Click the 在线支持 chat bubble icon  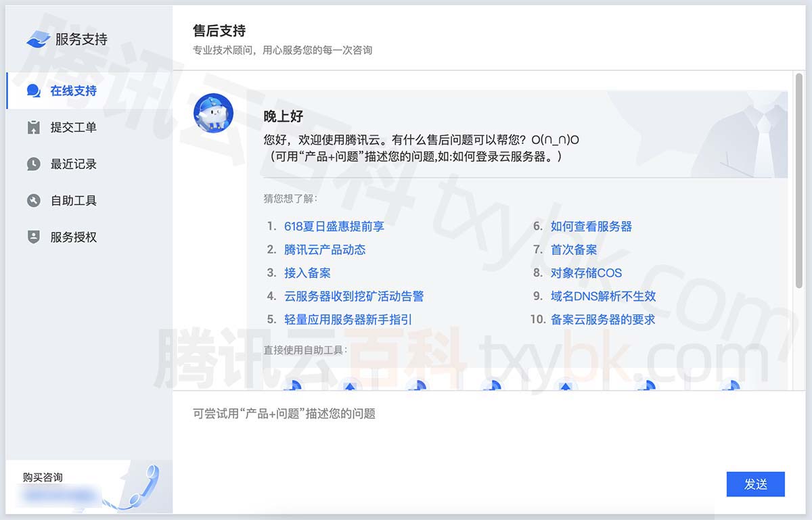click(x=34, y=91)
